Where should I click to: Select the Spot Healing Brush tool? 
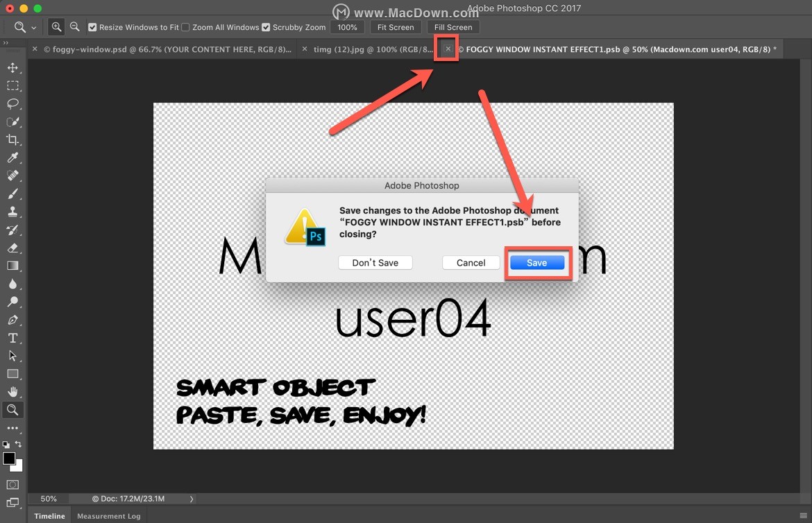(12, 175)
